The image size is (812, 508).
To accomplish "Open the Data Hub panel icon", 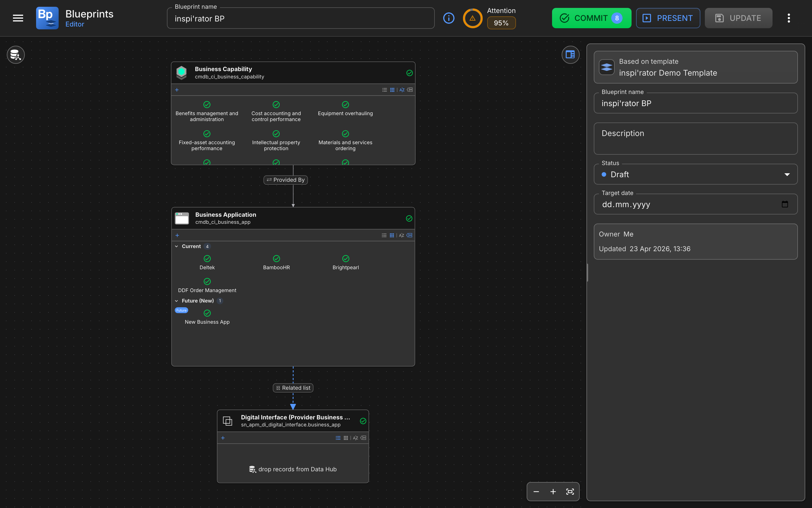I will (16, 54).
